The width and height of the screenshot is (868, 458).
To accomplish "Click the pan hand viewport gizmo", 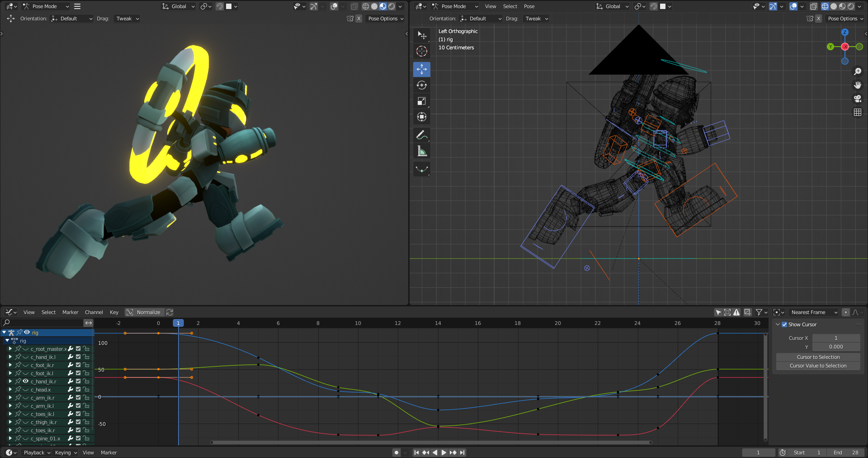I will pyautogui.click(x=857, y=85).
